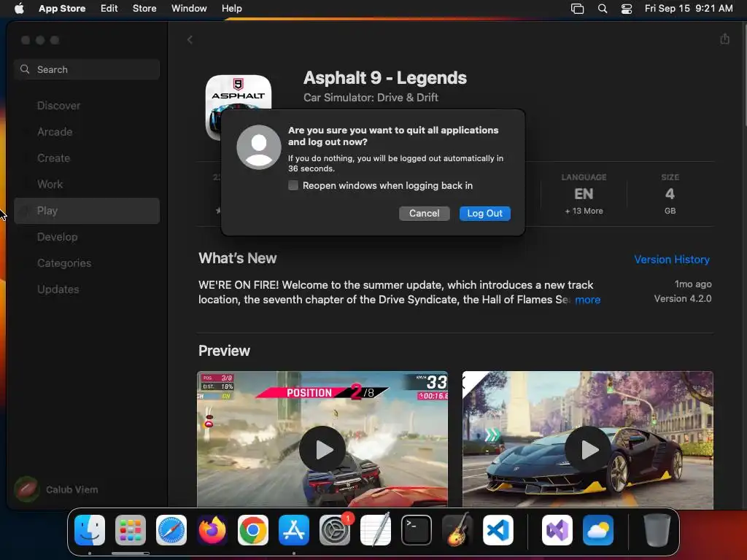Open the Window menu

(x=189, y=9)
